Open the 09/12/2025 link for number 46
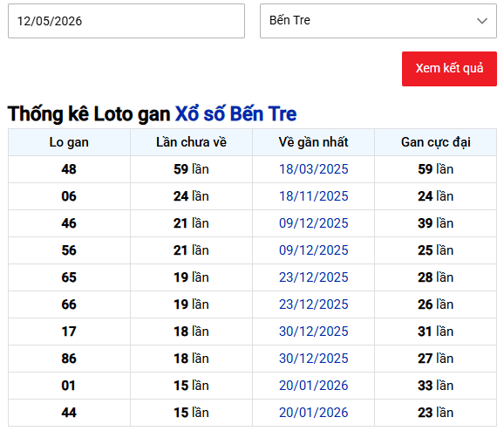Screen dimensions: 504x431 313,223
